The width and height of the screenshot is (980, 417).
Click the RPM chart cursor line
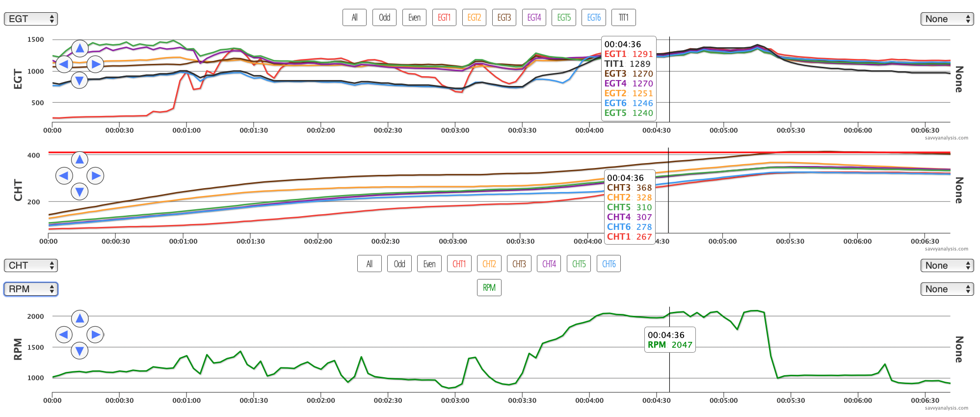click(669, 349)
